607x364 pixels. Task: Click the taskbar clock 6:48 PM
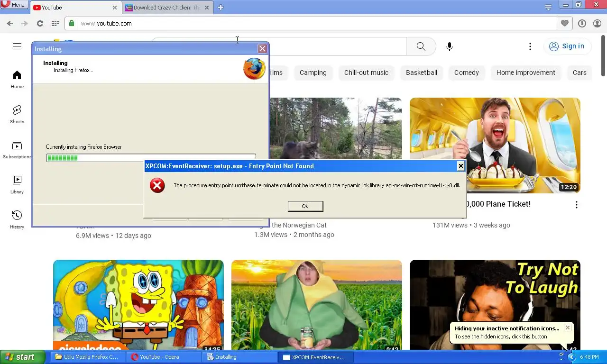[x=589, y=357]
